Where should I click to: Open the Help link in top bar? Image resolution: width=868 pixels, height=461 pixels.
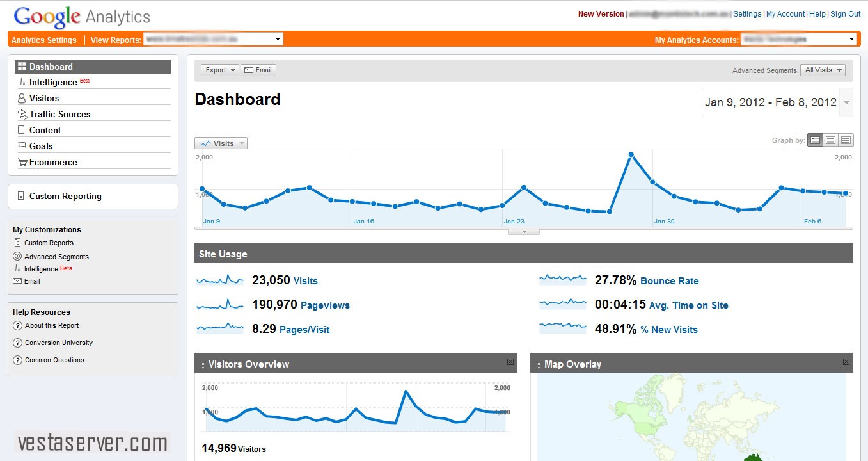(817, 14)
